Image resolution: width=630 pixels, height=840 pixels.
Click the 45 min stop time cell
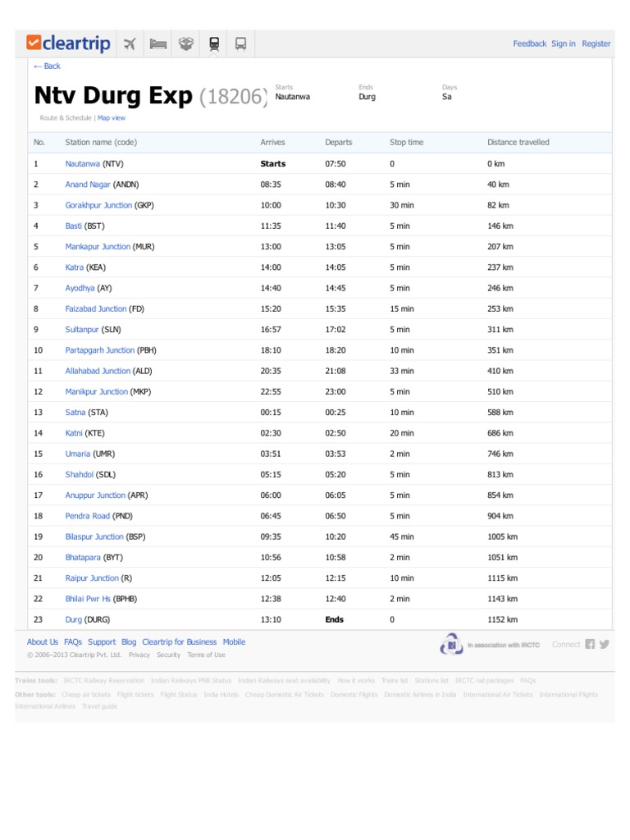pos(401,536)
